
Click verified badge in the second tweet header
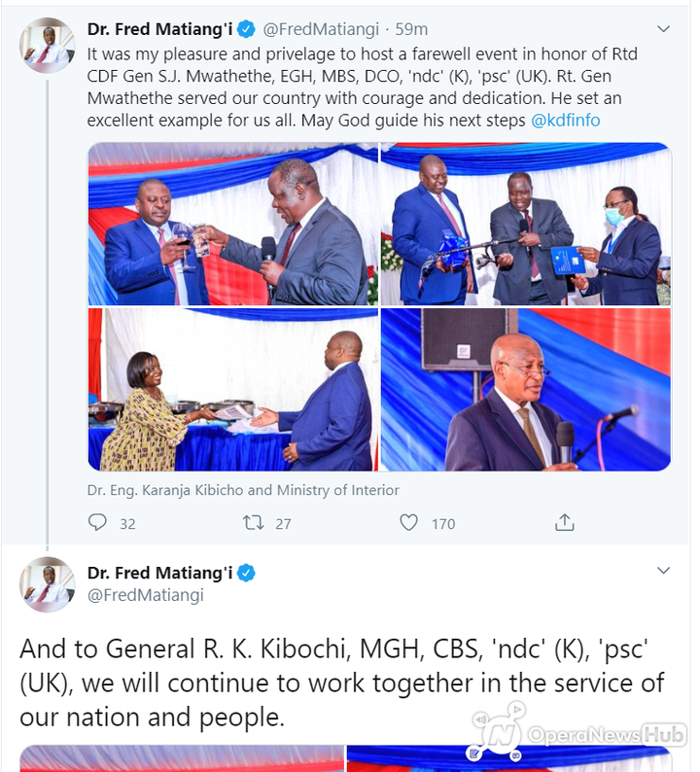tap(246, 573)
